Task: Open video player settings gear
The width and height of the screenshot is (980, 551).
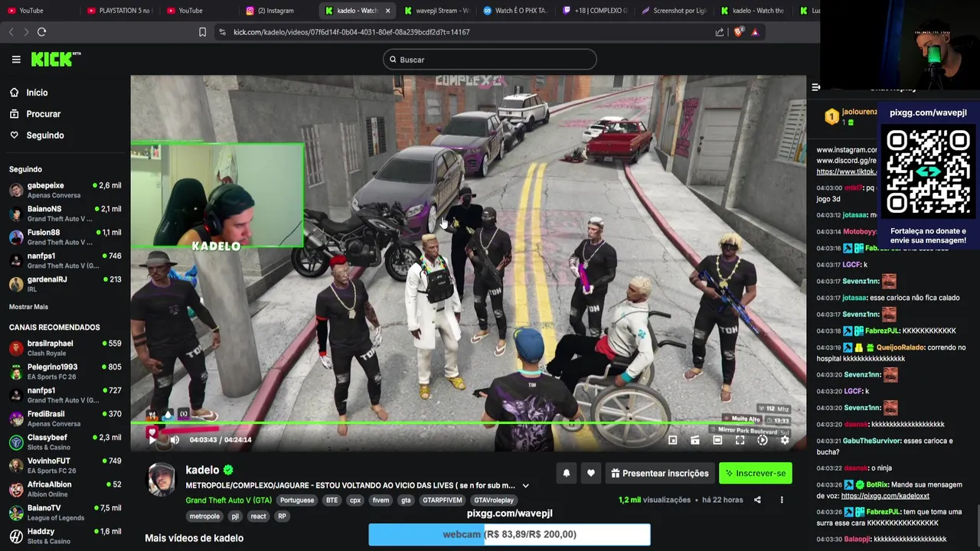Action: tap(785, 440)
